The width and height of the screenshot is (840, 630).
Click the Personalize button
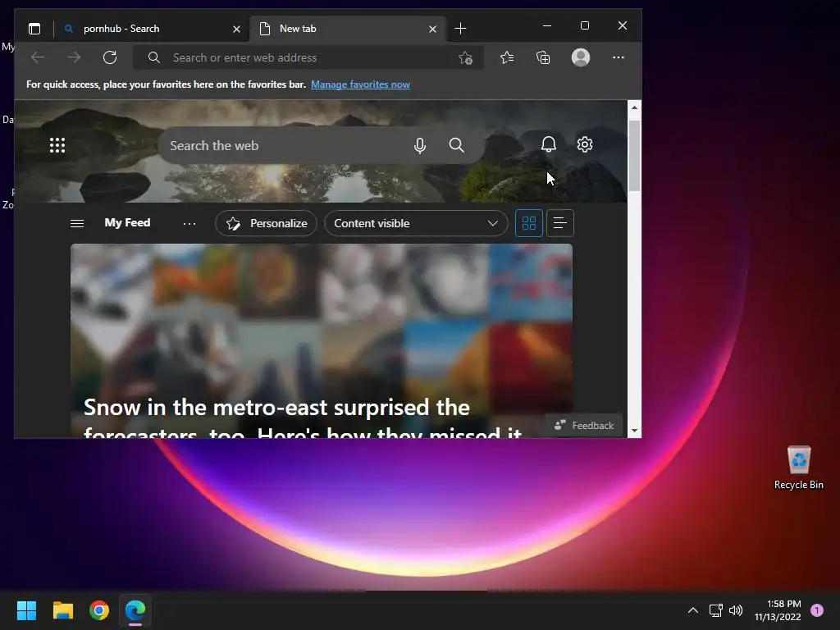click(x=267, y=223)
